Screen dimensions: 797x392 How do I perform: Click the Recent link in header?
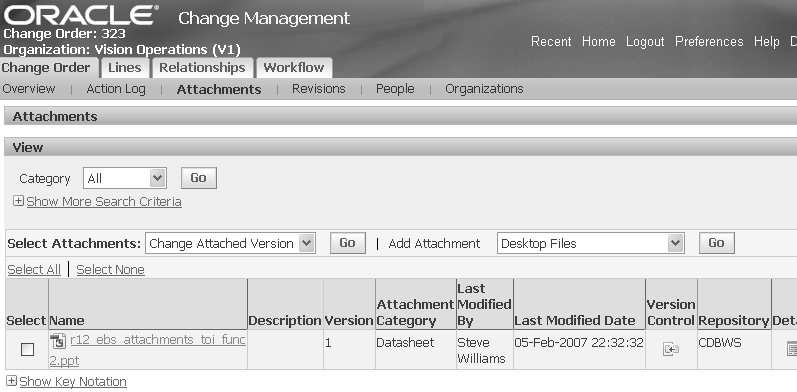coord(551,42)
